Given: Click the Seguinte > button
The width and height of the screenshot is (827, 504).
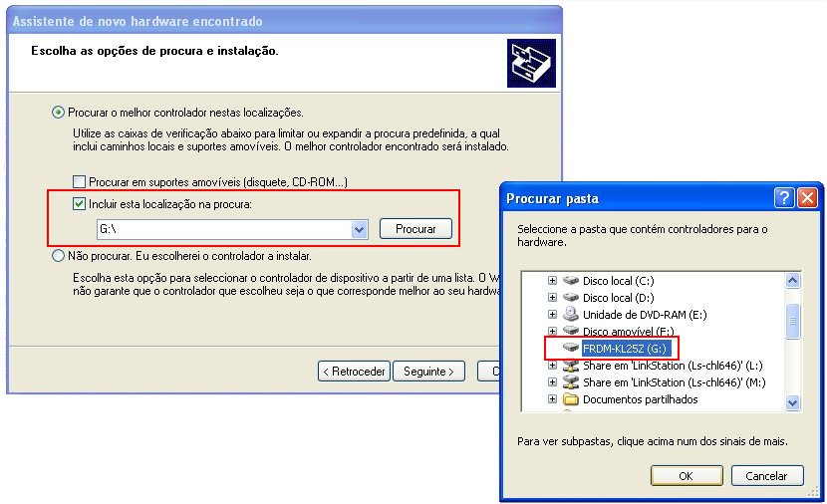Looking at the screenshot, I should click(428, 372).
